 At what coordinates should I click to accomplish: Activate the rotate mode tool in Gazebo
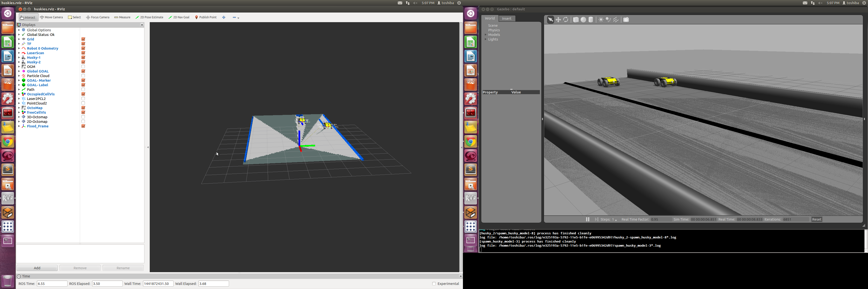pyautogui.click(x=566, y=20)
